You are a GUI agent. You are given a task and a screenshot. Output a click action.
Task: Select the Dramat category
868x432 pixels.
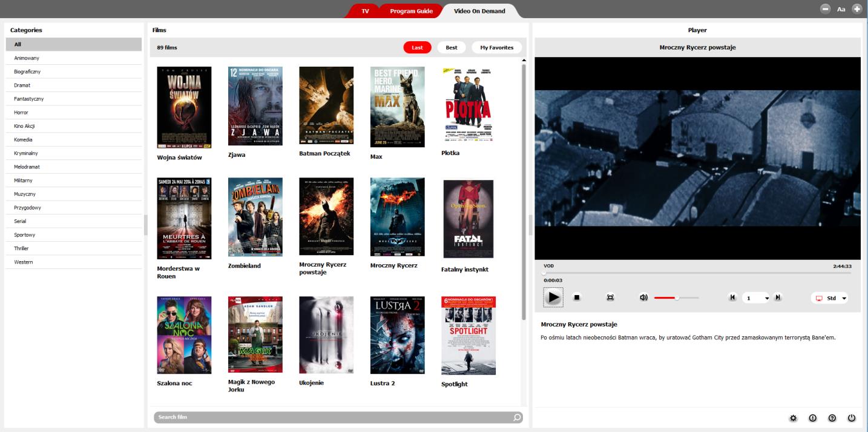tap(74, 85)
